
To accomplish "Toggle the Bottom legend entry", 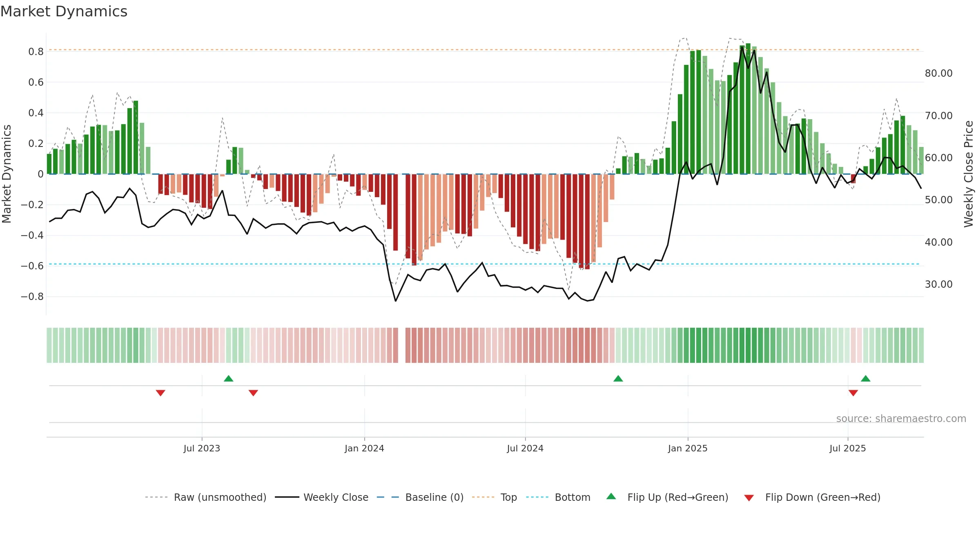I will (558, 497).
